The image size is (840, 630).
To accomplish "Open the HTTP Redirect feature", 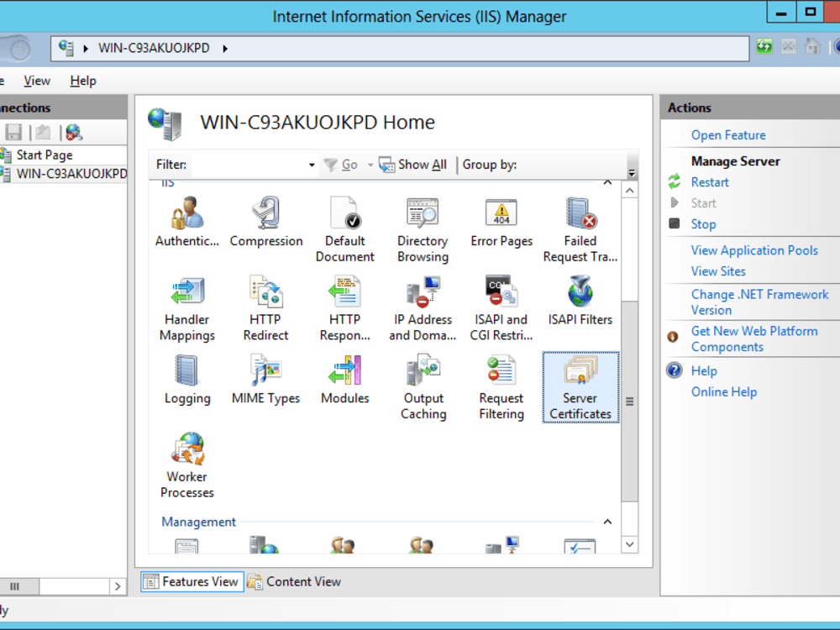I will (x=265, y=308).
